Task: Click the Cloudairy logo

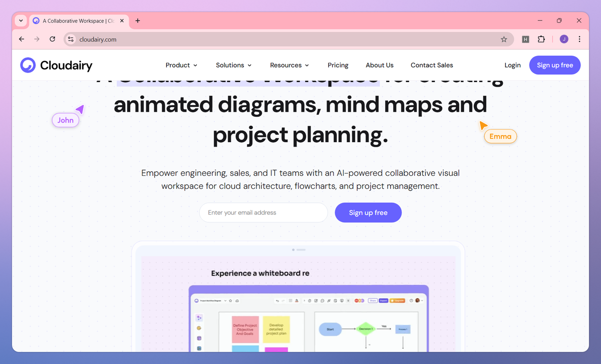Action: click(56, 65)
